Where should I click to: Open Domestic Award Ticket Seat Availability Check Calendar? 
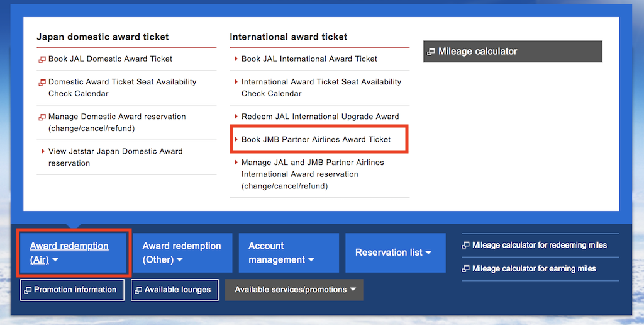point(123,88)
